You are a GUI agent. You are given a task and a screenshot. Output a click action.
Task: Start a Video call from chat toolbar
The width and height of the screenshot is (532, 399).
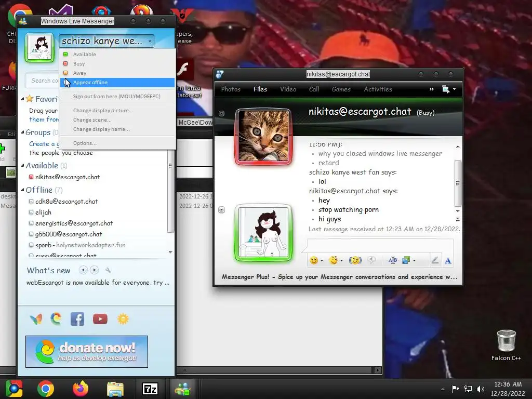point(288,89)
